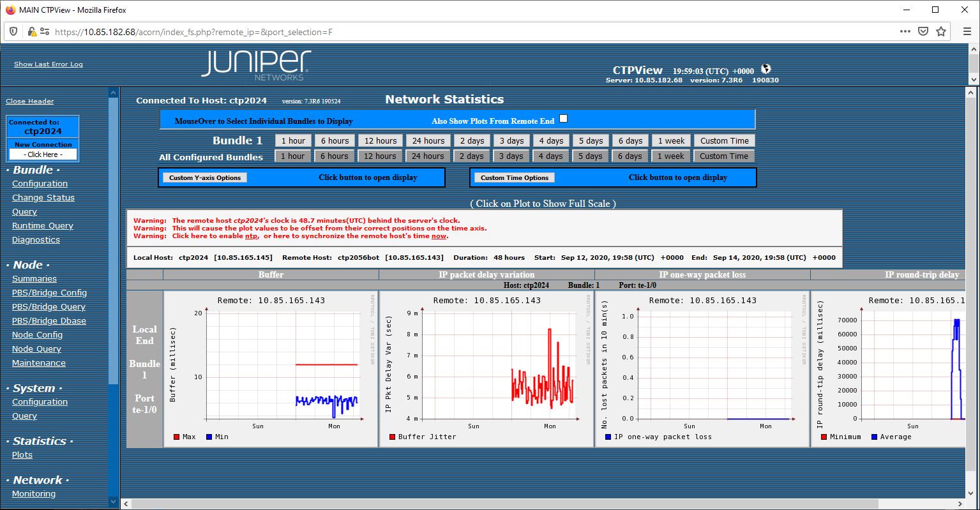This screenshot has height=510, width=980.
Task: Show All Configured Bundles for 24 hours
Action: [427, 156]
